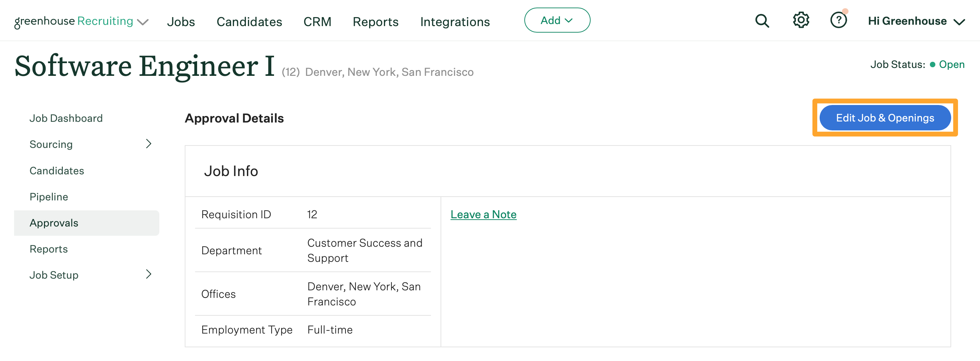980x361 pixels.
Task: Open Integrations in the top navigation
Action: point(455,22)
